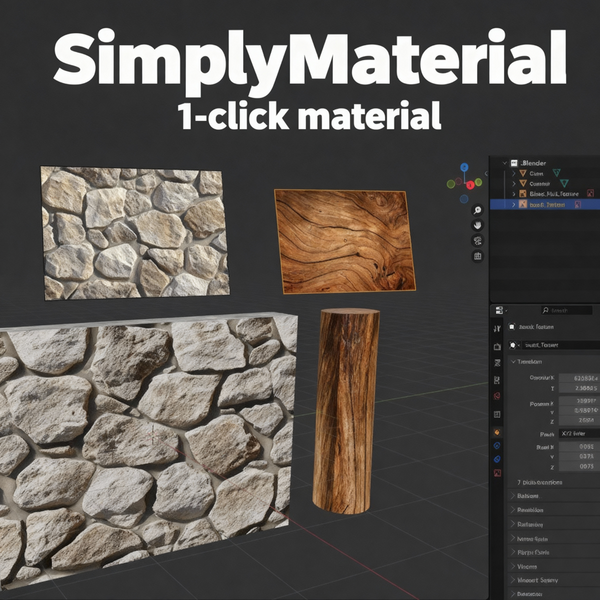Open the viewport sidebar with small arrow
600x600 pixels.
tap(486, 173)
